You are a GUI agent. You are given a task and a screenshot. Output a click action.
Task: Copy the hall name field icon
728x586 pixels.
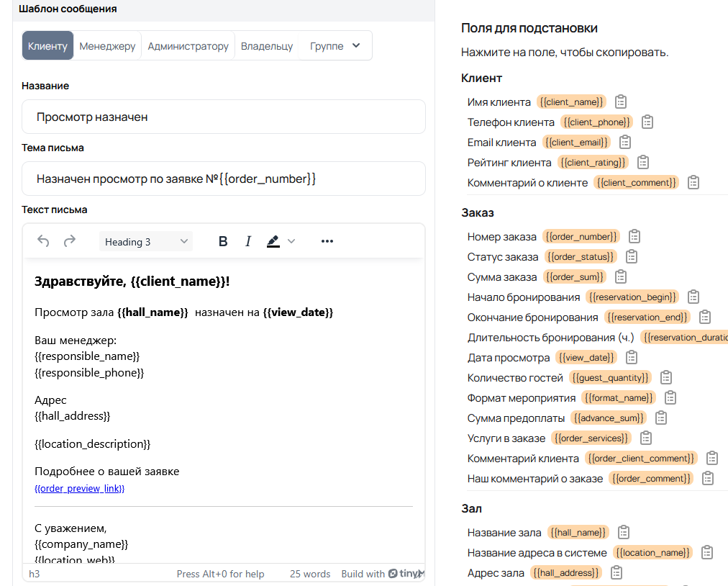[624, 532]
